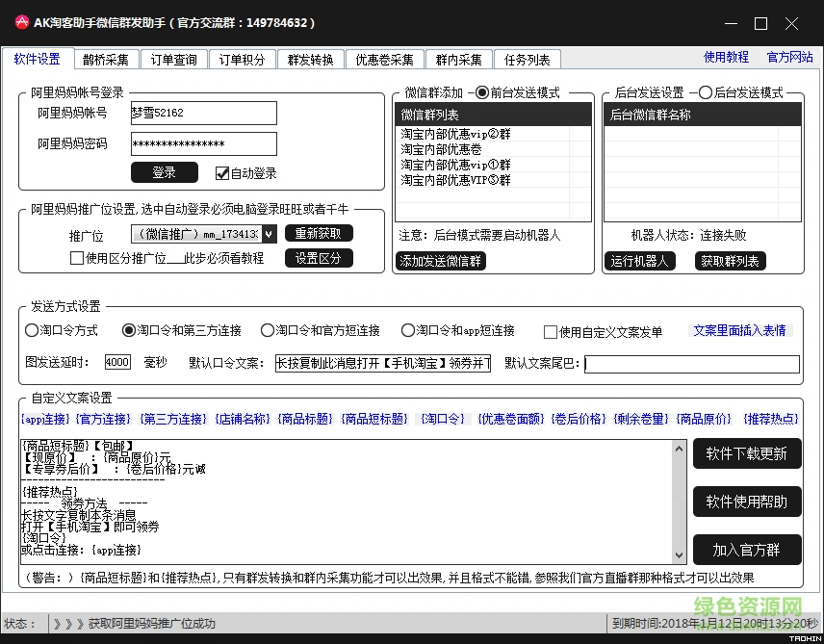Open the 推广位 dropdown list
This screenshot has width=824, height=644.
[x=270, y=234]
